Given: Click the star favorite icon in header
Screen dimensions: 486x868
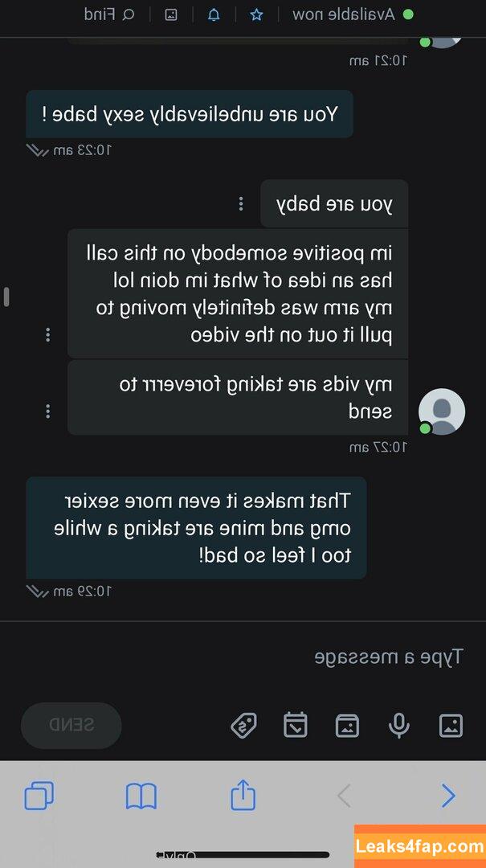Looking at the screenshot, I should [256, 15].
